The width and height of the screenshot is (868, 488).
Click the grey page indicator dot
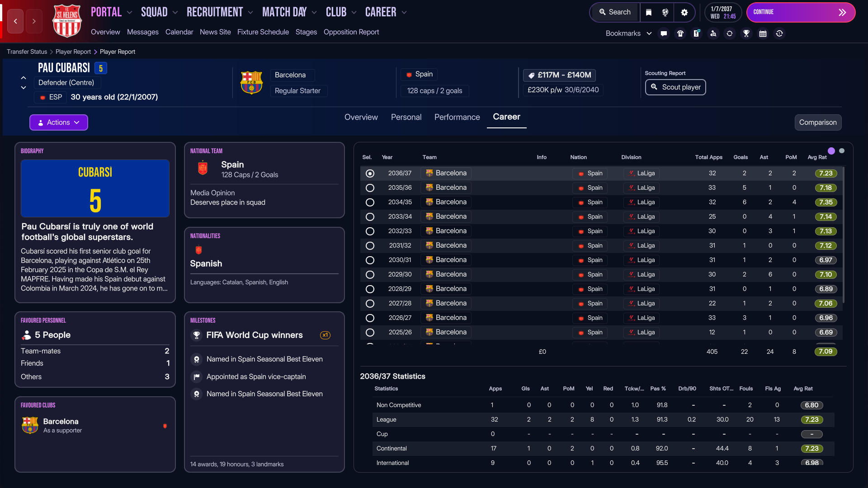[x=842, y=151]
